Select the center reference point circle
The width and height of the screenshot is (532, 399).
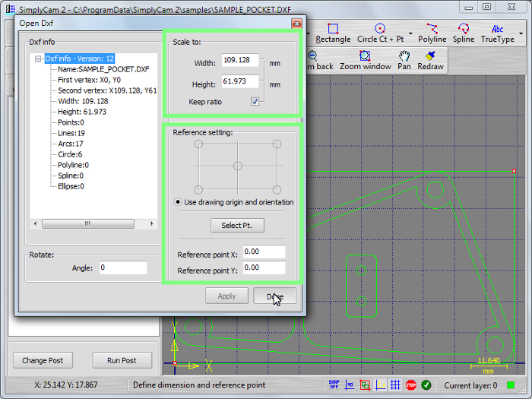[238, 166]
